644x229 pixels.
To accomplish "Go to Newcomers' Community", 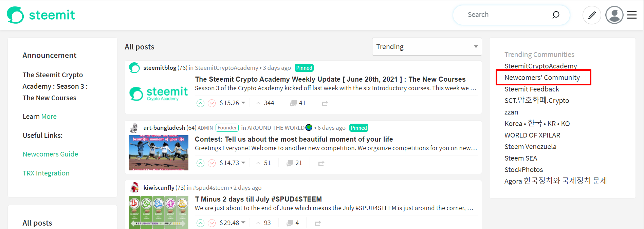I will (542, 78).
